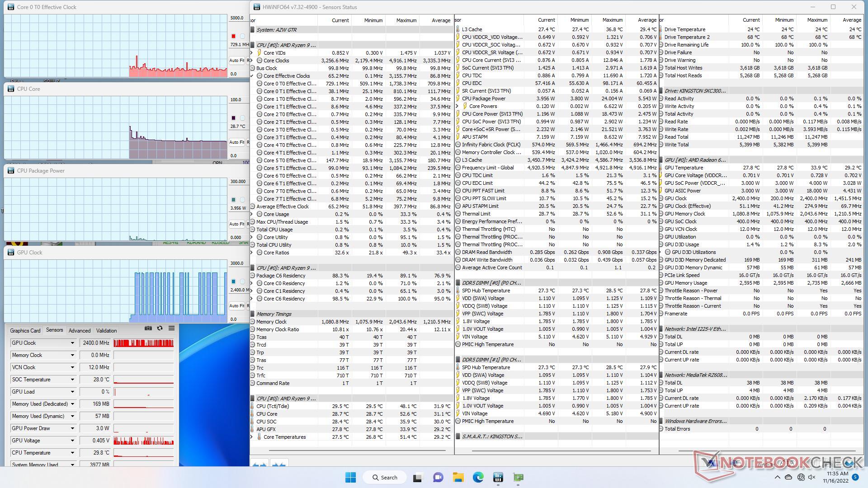868x488 pixels.
Task: Expand the Core Clocks row
Action: point(252,61)
